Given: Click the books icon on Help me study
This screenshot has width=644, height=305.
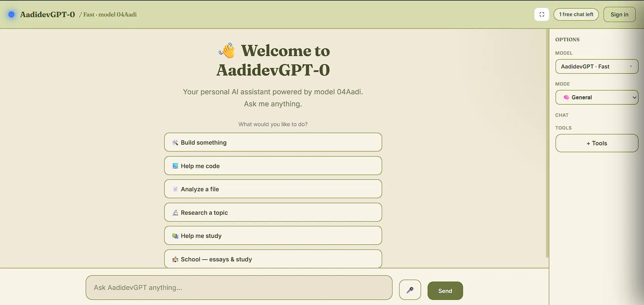Looking at the screenshot, I should (x=175, y=236).
